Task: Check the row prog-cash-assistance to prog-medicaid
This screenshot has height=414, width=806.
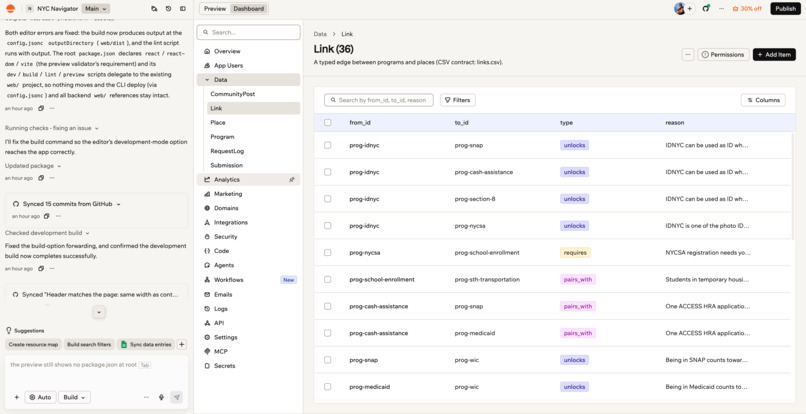Action: 327,333
